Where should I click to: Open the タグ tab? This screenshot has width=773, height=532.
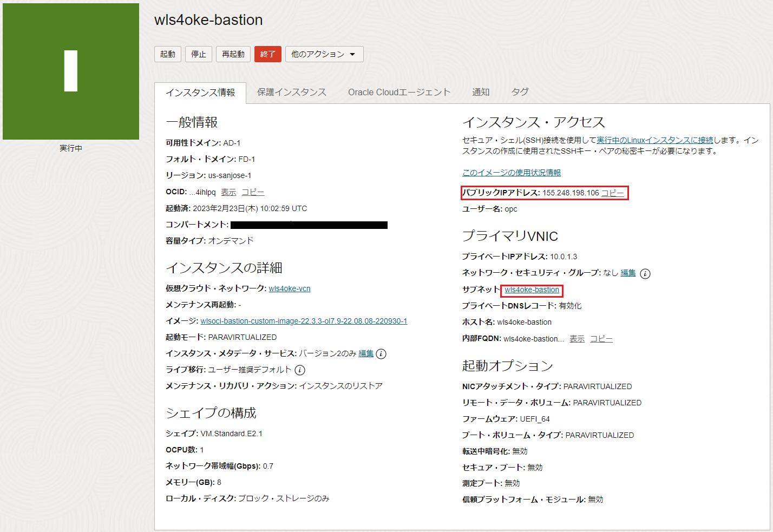[520, 92]
